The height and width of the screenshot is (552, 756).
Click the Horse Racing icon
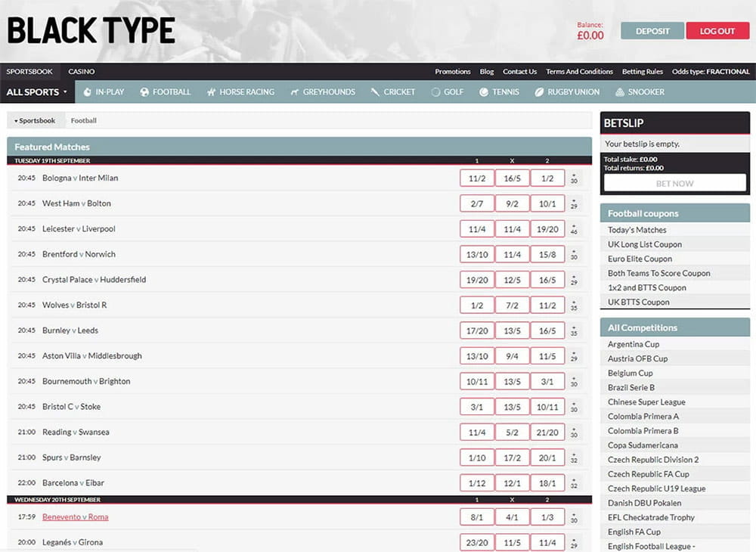(211, 92)
